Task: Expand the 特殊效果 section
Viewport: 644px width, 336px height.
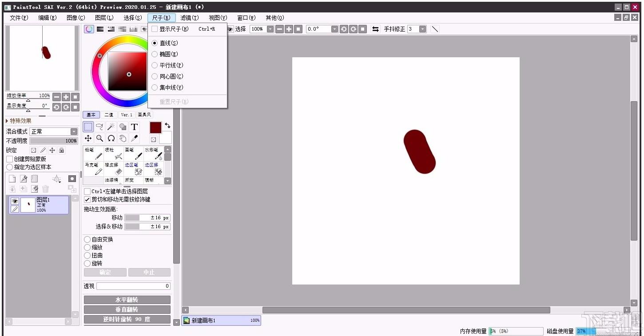Action: 18,121
